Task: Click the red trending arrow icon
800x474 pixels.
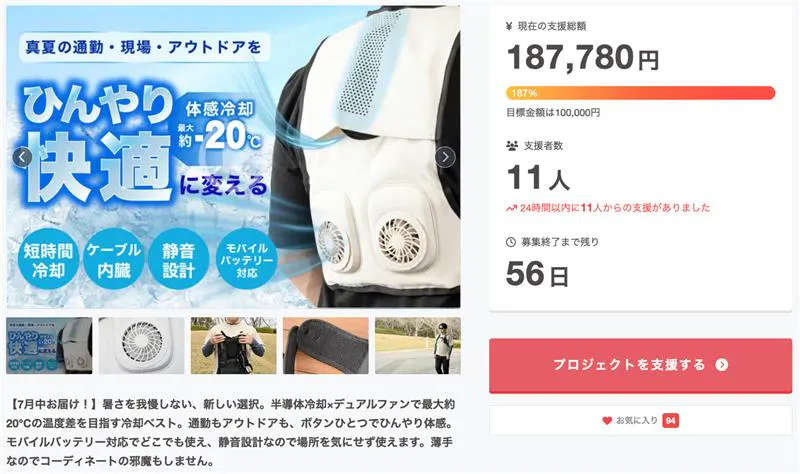Action: 511,208
